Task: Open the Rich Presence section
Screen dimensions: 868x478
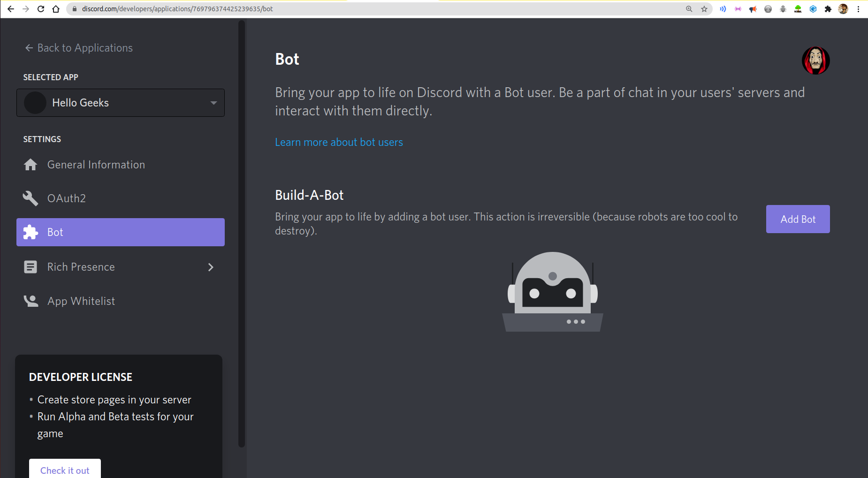Action: tap(121, 267)
